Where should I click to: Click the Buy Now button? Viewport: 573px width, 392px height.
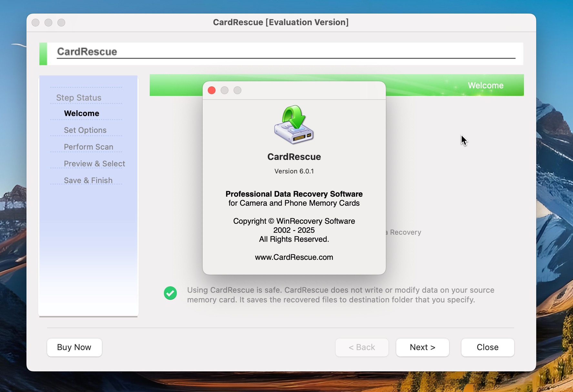tap(75, 347)
